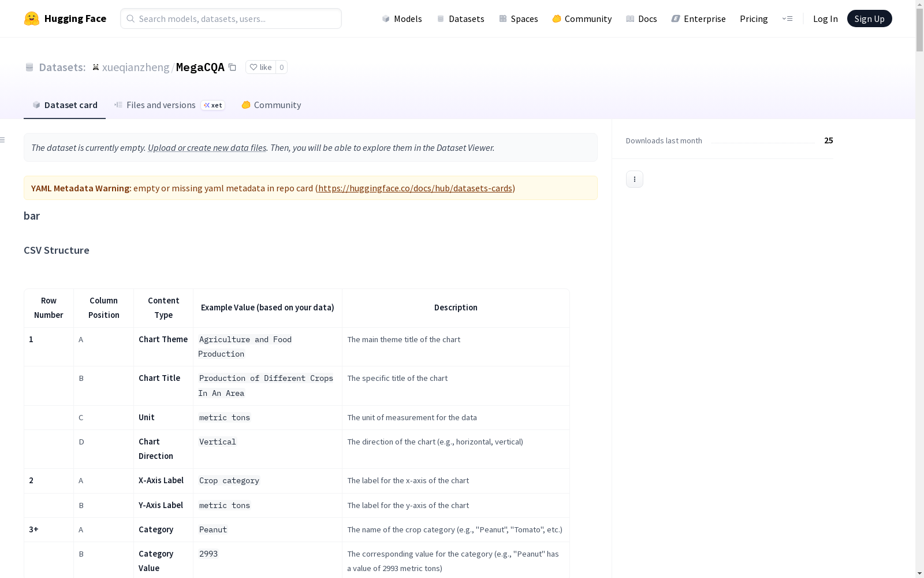Click the like count showing 0
The image size is (924, 578).
coord(281,67)
